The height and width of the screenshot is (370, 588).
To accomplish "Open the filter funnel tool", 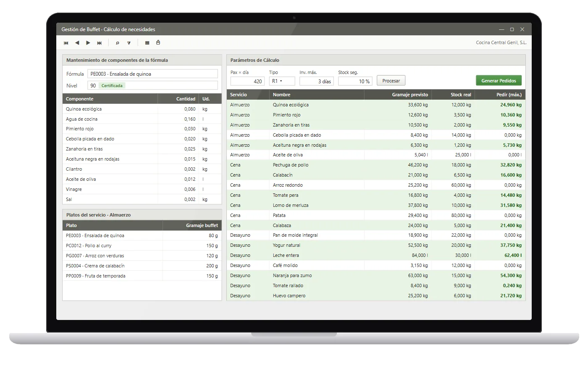I will [x=129, y=43].
